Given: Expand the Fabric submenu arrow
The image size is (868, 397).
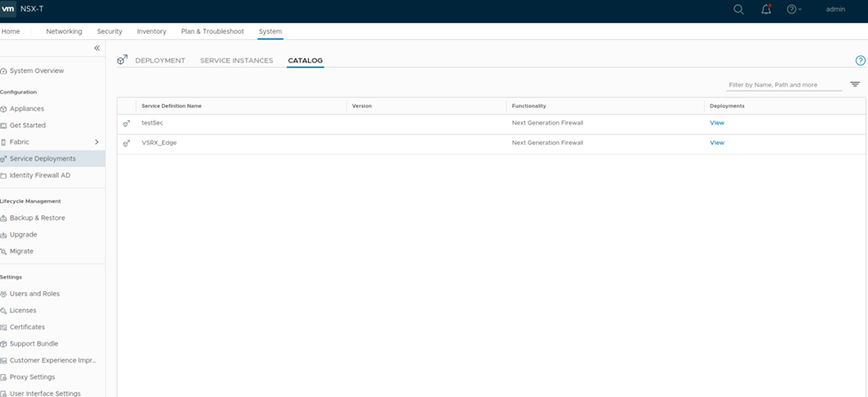Looking at the screenshot, I should tap(97, 142).
